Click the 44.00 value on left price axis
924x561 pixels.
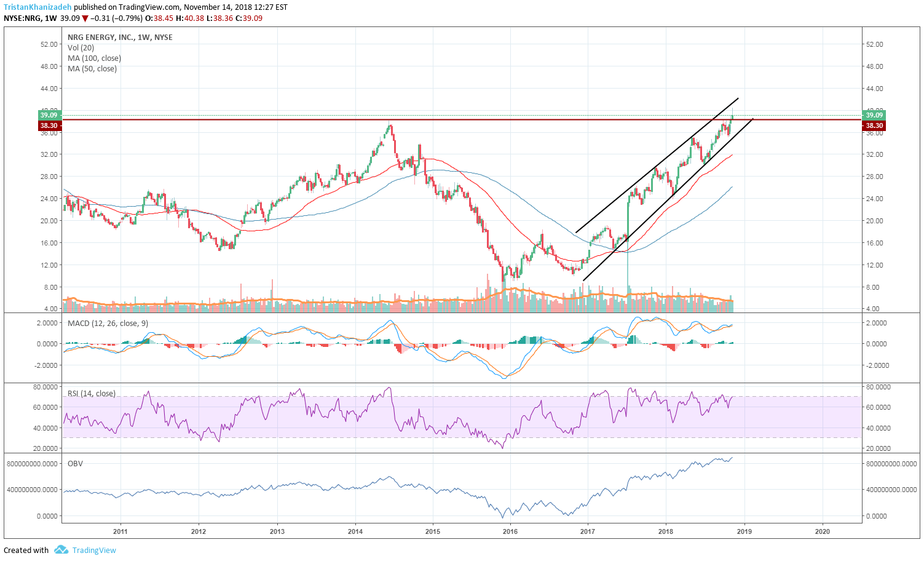[49, 89]
